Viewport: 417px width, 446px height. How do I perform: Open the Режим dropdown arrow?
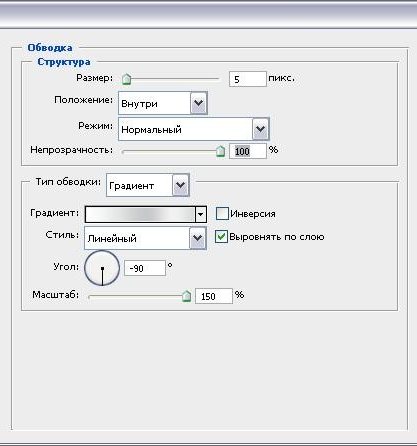(260, 129)
